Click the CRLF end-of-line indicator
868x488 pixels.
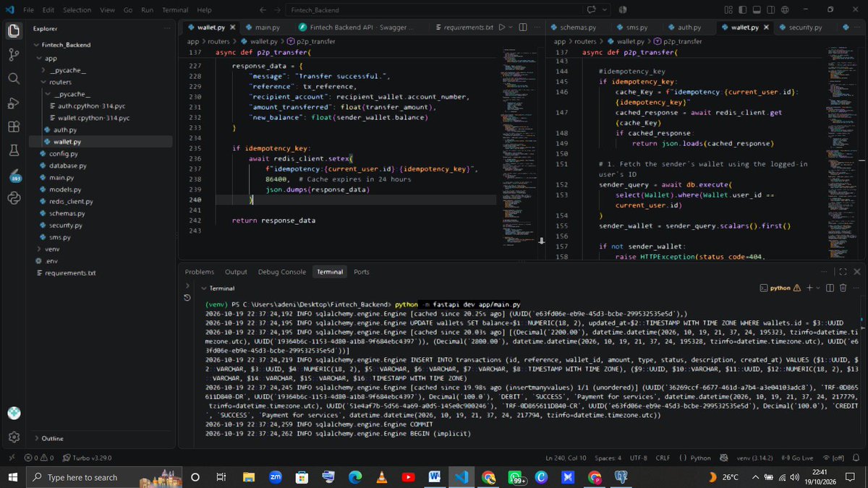pyautogui.click(x=663, y=458)
